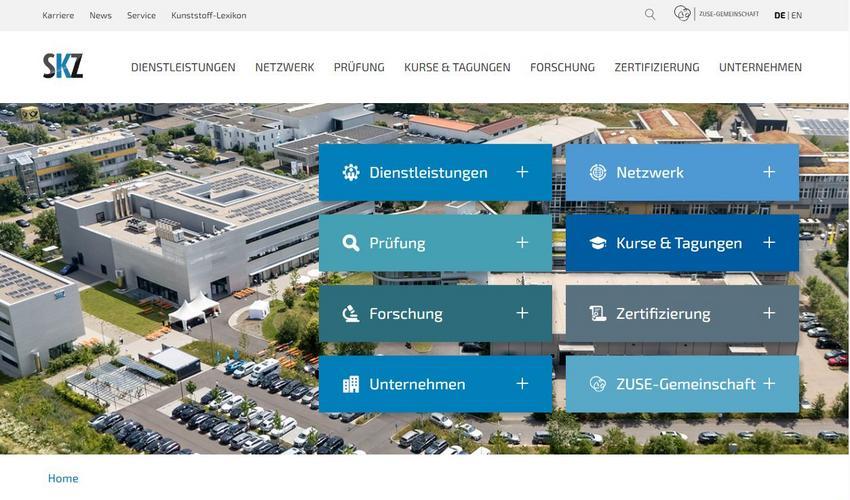
Task: Click the magnifier icon on Prüfung tile
Action: (x=351, y=243)
